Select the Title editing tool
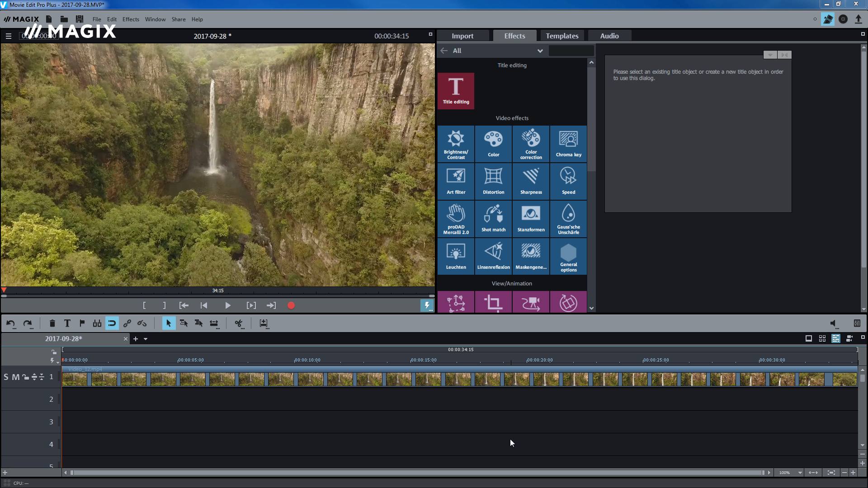Image resolution: width=868 pixels, height=488 pixels. pos(456,89)
